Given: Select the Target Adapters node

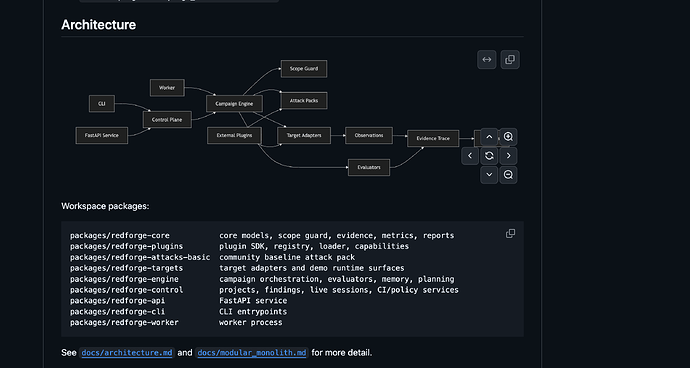Looking at the screenshot, I should click(304, 136).
